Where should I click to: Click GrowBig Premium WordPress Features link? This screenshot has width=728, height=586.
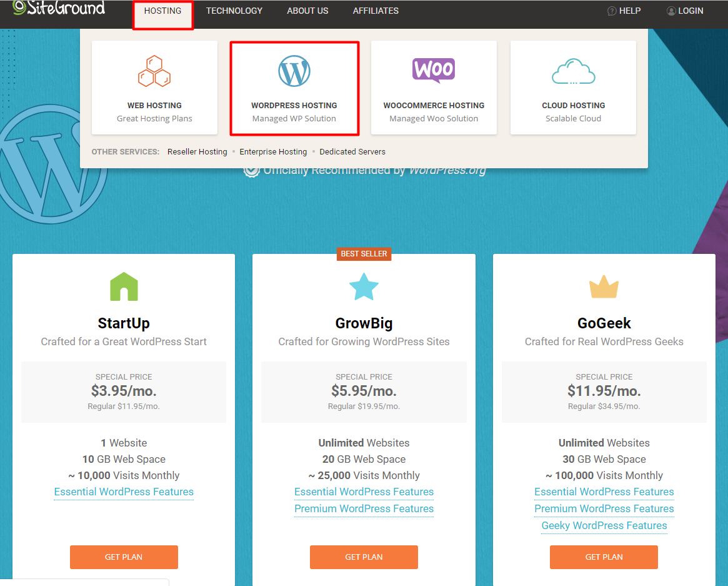pyautogui.click(x=364, y=508)
